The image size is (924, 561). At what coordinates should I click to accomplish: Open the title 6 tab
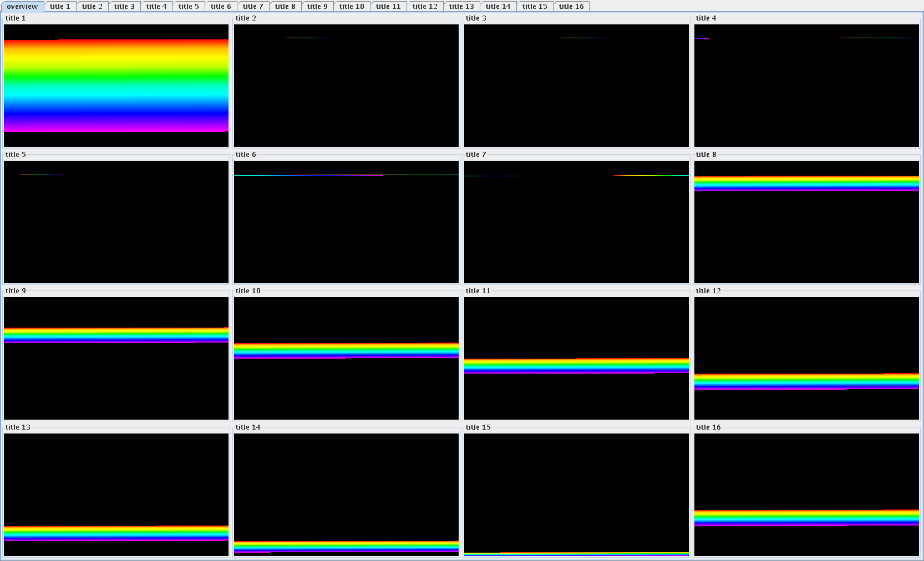pyautogui.click(x=221, y=7)
